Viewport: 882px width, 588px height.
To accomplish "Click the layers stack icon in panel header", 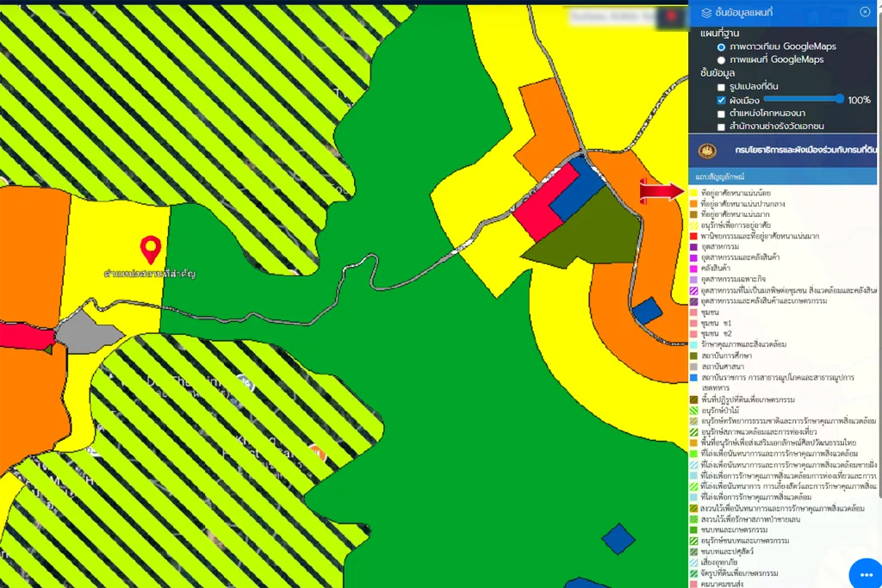I will click(x=706, y=12).
